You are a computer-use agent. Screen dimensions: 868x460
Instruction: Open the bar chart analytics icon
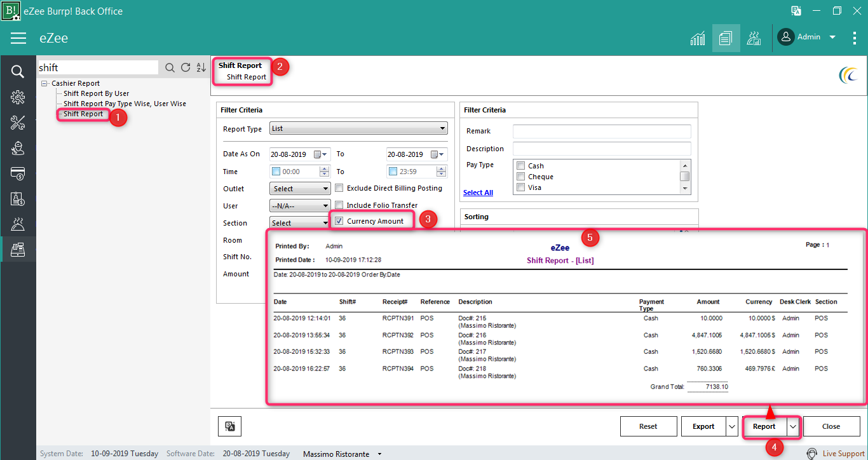698,38
